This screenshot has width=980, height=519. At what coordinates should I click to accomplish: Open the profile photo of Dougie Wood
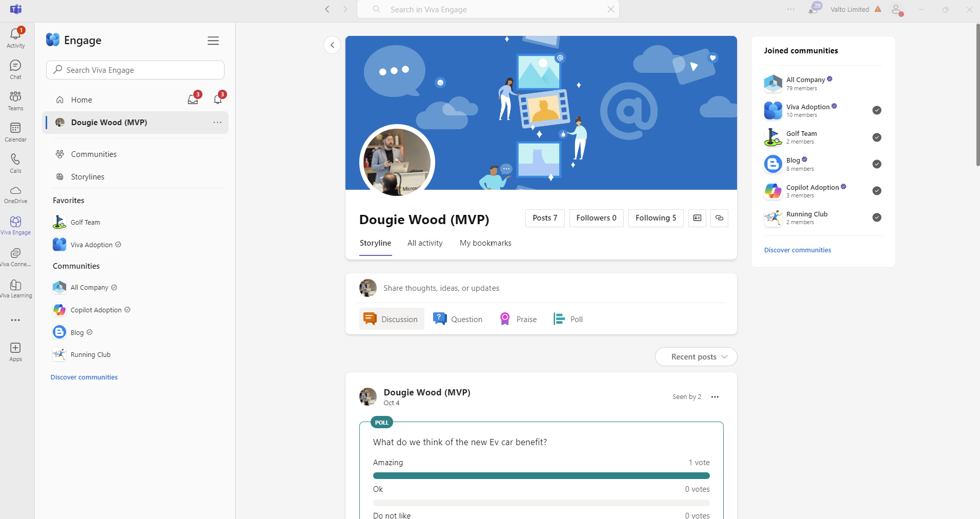397,162
